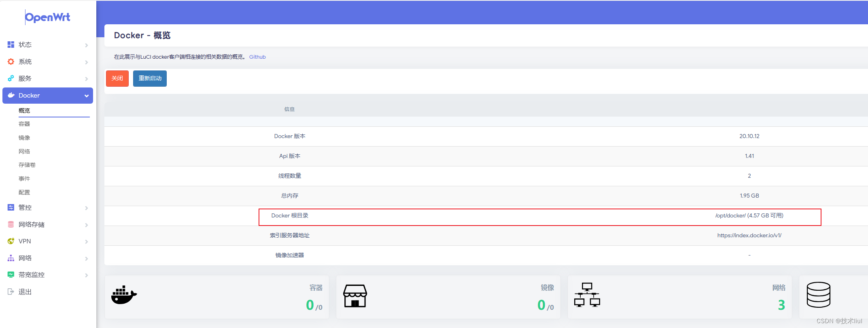Open the 配置 submenu item
This screenshot has height=328, width=868.
(x=24, y=192)
